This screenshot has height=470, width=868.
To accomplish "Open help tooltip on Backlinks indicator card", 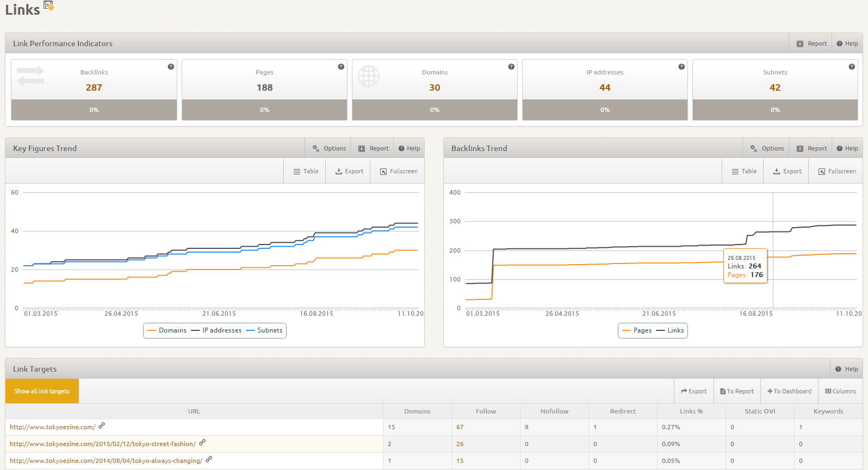I will [171, 67].
